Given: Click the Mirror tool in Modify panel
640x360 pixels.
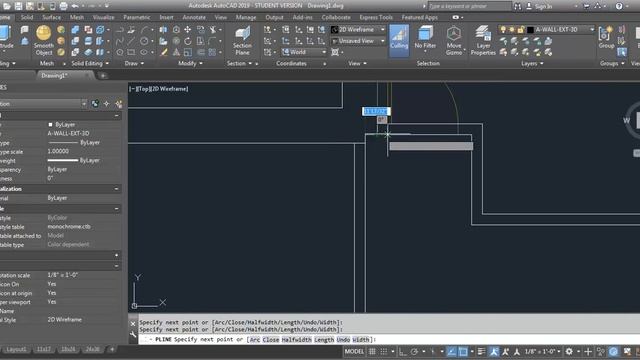Looking at the screenshot, I should (x=164, y=30).
